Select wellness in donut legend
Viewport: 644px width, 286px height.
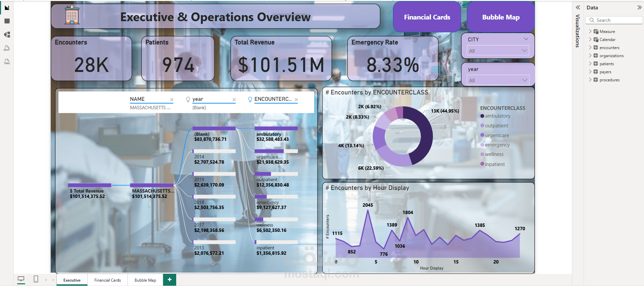[492, 154]
